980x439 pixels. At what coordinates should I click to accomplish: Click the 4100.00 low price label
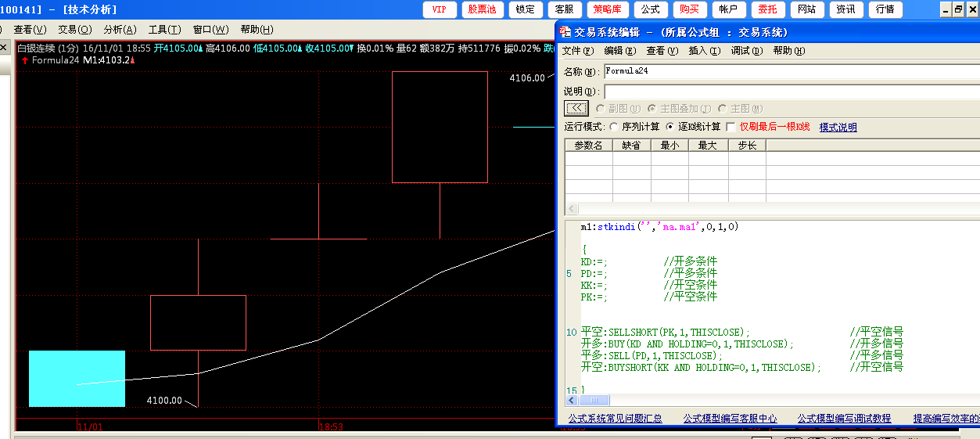[x=164, y=401]
